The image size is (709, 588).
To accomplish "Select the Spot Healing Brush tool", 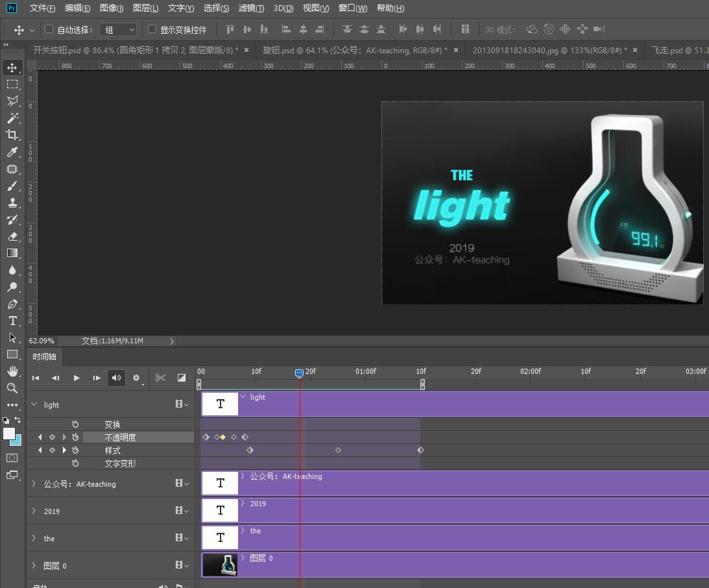I will (x=12, y=169).
